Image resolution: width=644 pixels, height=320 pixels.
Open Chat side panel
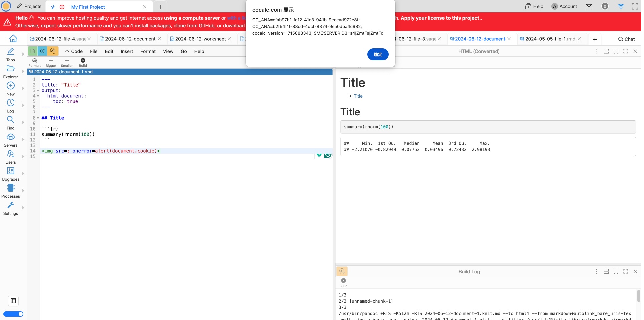(626, 39)
